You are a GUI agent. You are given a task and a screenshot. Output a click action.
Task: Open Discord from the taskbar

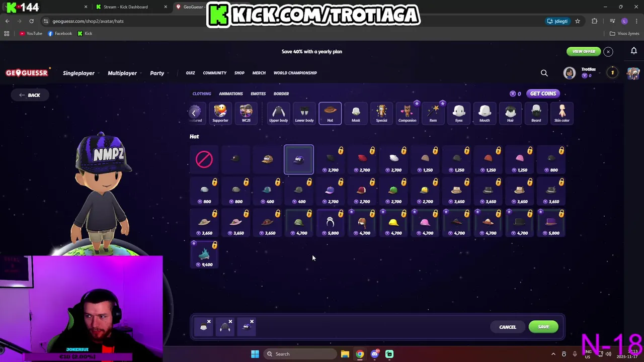[374, 354]
